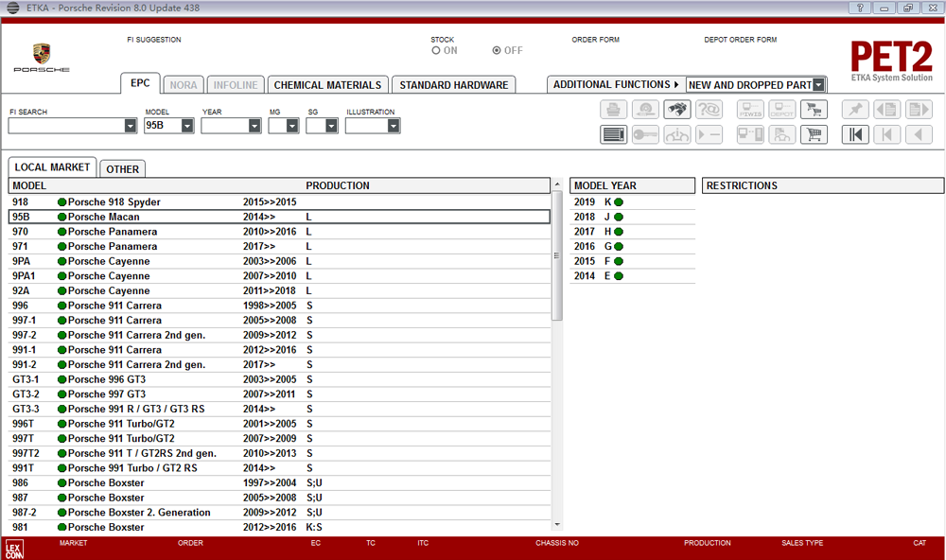
Task: Select model year 2019 K
Action: click(x=632, y=202)
